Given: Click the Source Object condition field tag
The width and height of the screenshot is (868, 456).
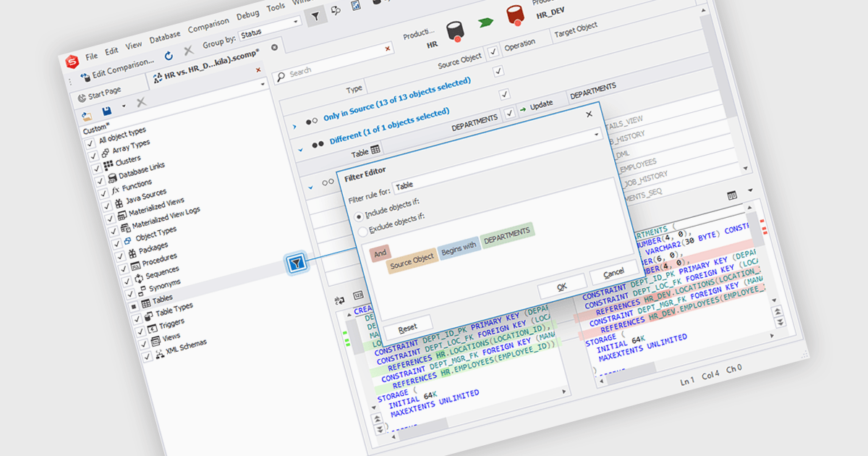Looking at the screenshot, I should [x=412, y=259].
